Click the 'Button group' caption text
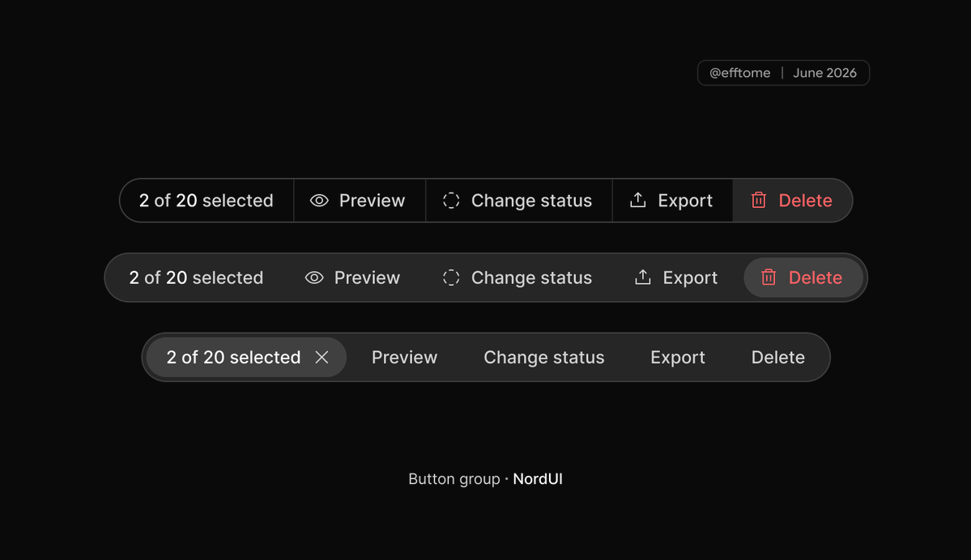 [x=454, y=480]
